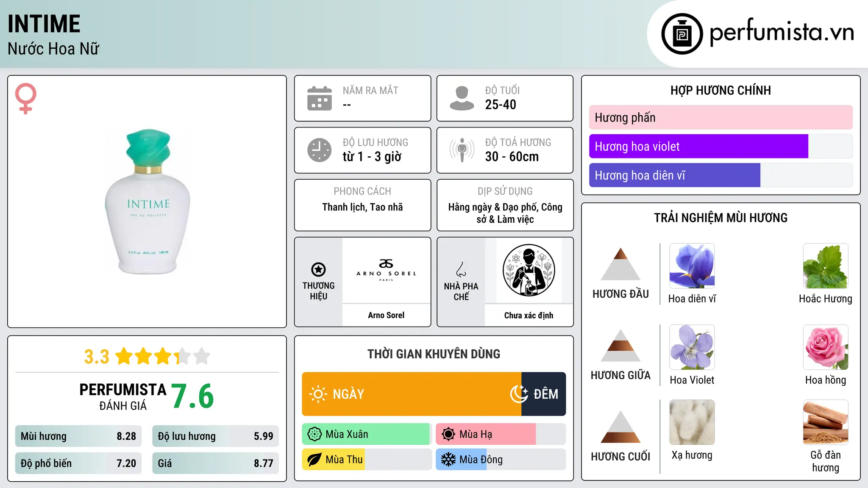The width and height of the screenshot is (868, 488).
Task: Click the 30 - 60cm sillage value
Action: coord(512,157)
